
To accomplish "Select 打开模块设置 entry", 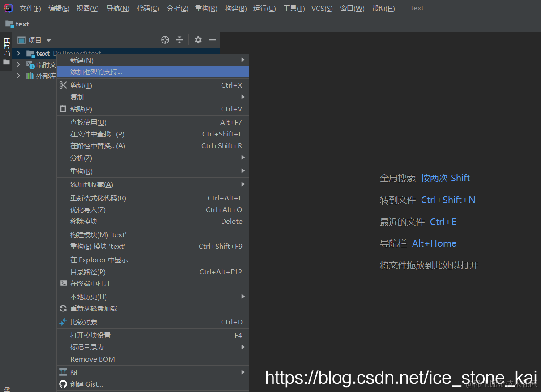I will click(x=153, y=335).
